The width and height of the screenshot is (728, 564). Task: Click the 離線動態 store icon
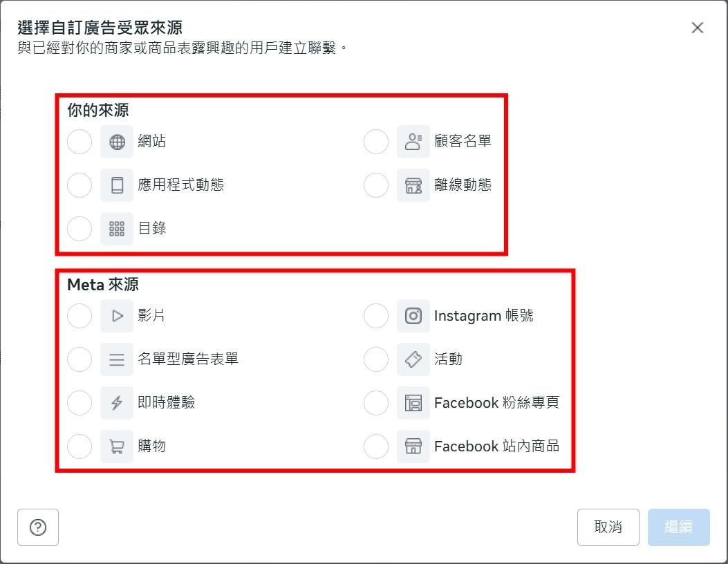pyautogui.click(x=413, y=185)
